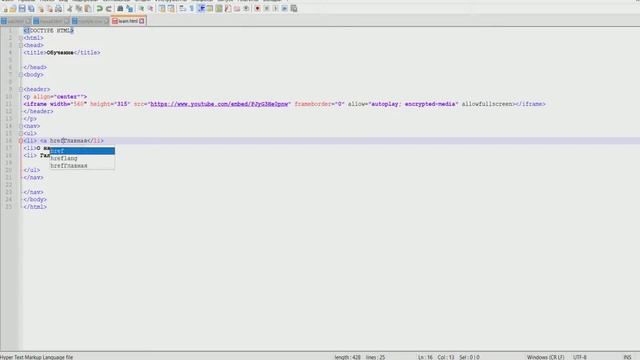This screenshot has width=640, height=360.
Task: Collapse the <ul> fold marker on line 15
Action: pos(21,133)
